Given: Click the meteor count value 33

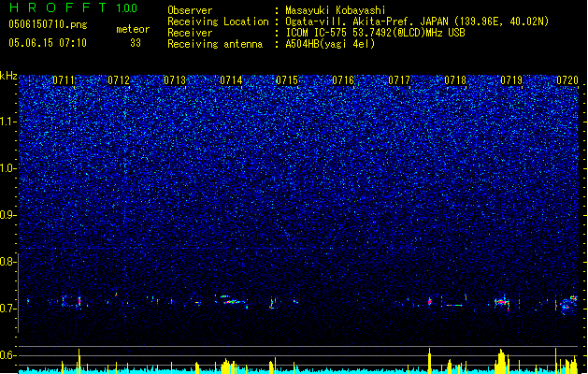Looking at the screenshot, I should pos(136,43).
